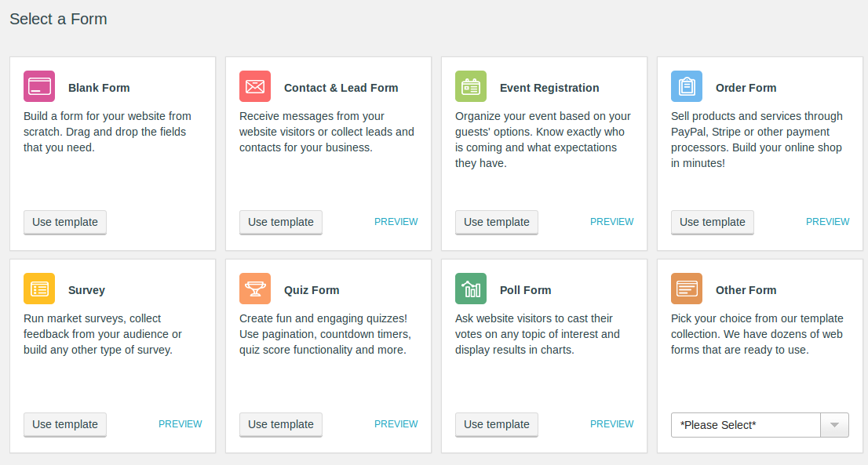Click the Event Registration calendar icon
This screenshot has width=868, height=465.
(x=471, y=86)
